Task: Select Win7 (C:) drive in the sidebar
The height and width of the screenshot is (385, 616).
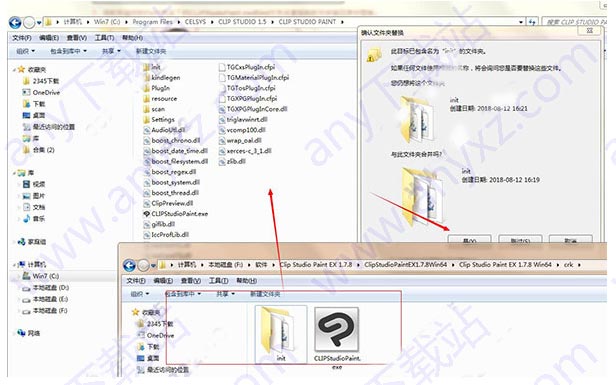Action: tap(41, 276)
